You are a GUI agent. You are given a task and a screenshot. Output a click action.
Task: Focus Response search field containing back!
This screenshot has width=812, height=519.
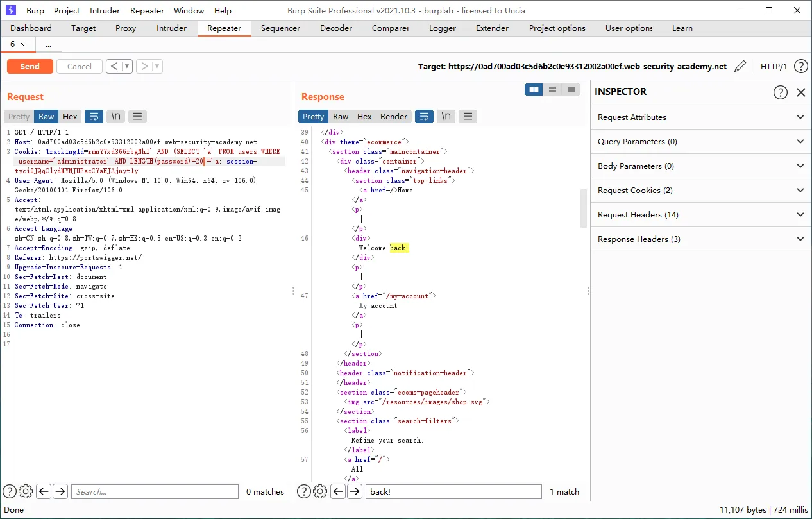click(x=453, y=491)
